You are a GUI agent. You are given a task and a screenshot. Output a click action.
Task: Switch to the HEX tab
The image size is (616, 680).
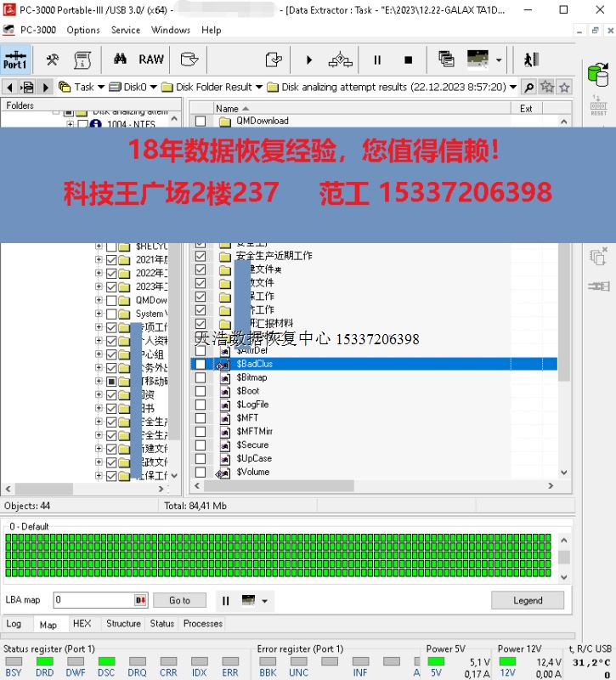82,624
